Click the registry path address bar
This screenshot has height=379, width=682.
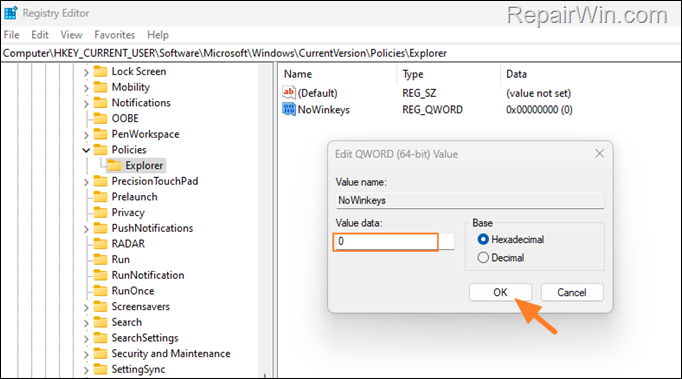(341, 53)
